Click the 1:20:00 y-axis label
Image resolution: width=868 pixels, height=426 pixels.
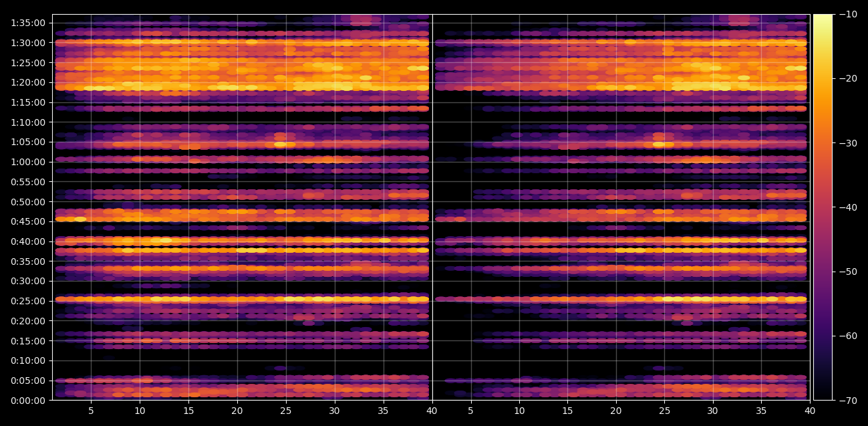click(x=28, y=82)
